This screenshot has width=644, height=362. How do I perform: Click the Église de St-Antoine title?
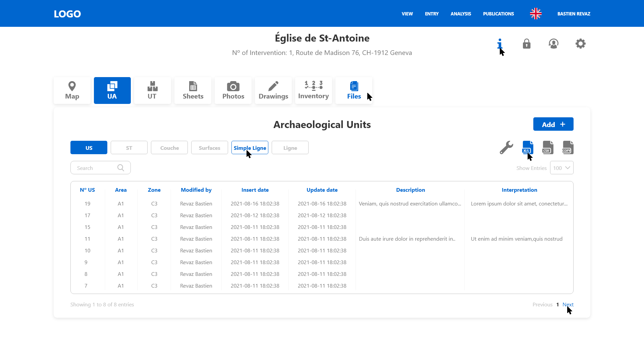point(322,38)
